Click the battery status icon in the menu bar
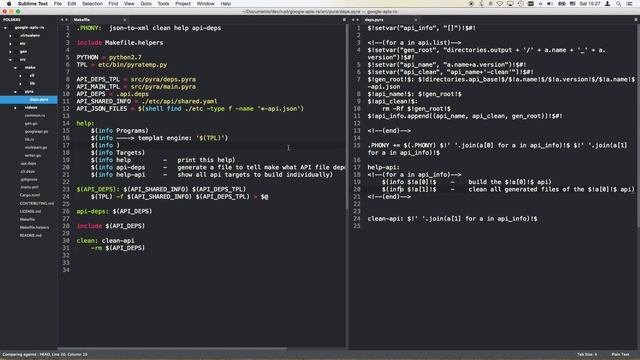The height and width of the screenshot is (360, 640). click(x=562, y=4)
